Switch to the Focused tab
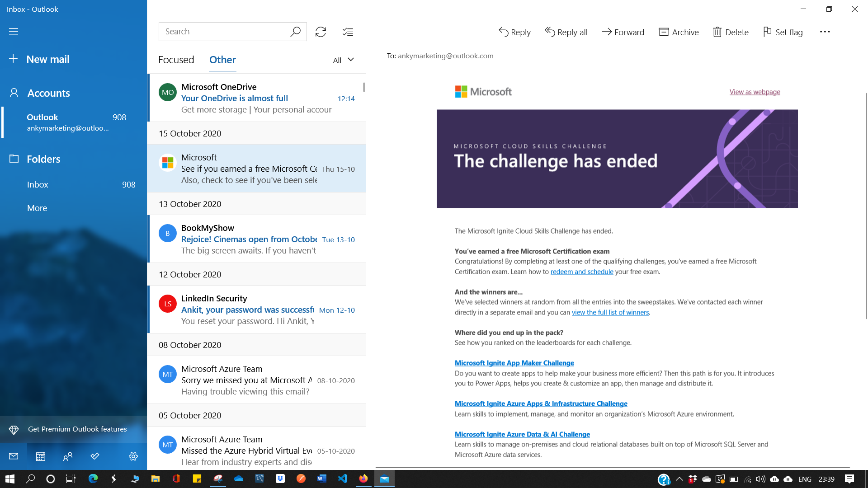The image size is (868, 488). tap(176, 60)
